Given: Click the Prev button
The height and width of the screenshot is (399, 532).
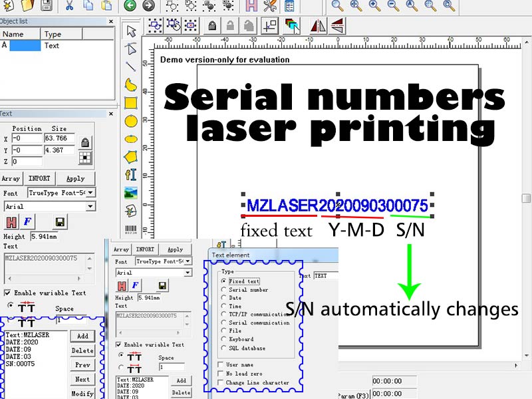Looking at the screenshot, I should [82, 365].
